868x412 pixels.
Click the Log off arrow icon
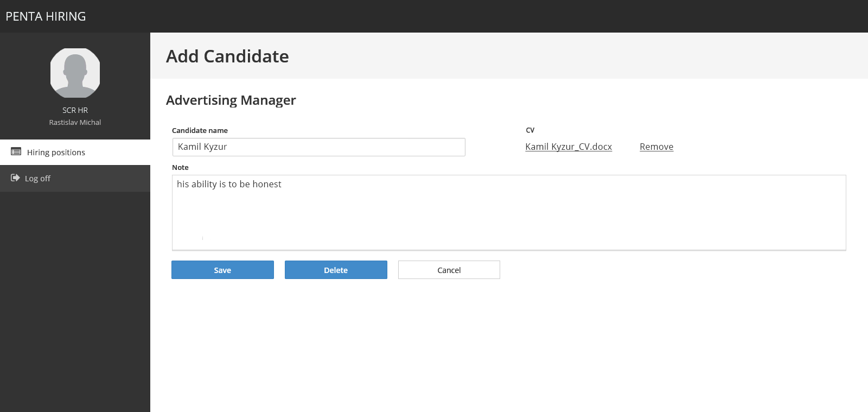[x=15, y=178]
